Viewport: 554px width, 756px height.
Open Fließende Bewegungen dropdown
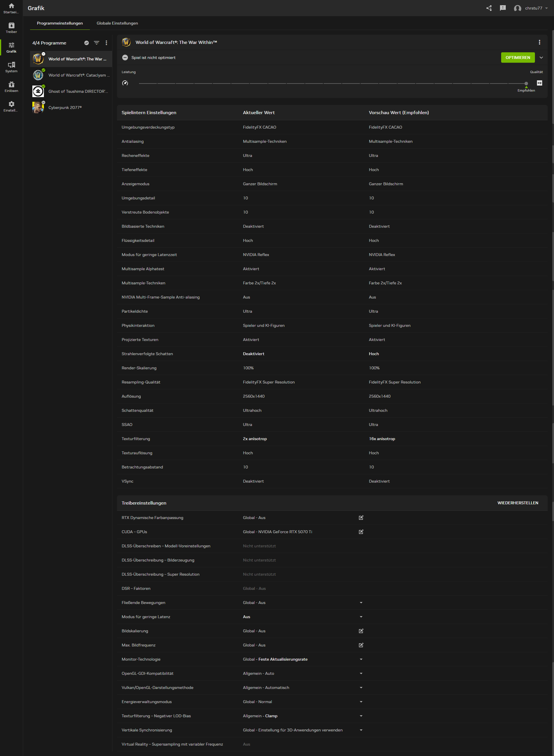click(x=361, y=603)
